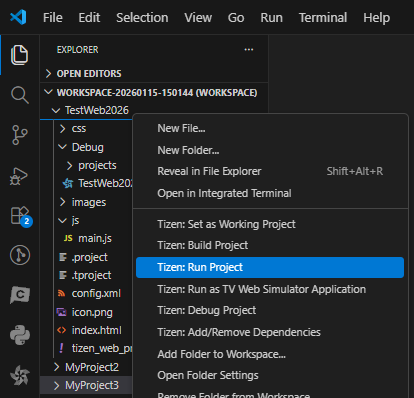The height and width of the screenshot is (398, 414).
Task: Open the chat bubble C icon
Action: point(20,295)
